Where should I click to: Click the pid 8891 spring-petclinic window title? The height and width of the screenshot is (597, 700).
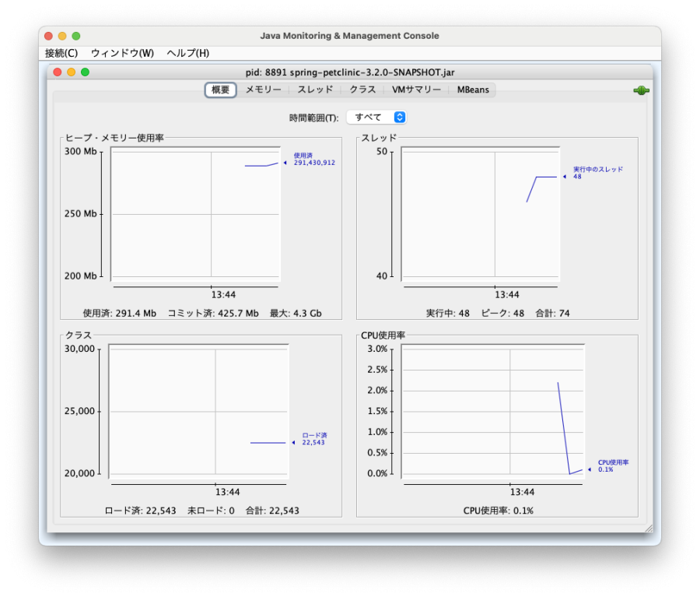point(350,72)
